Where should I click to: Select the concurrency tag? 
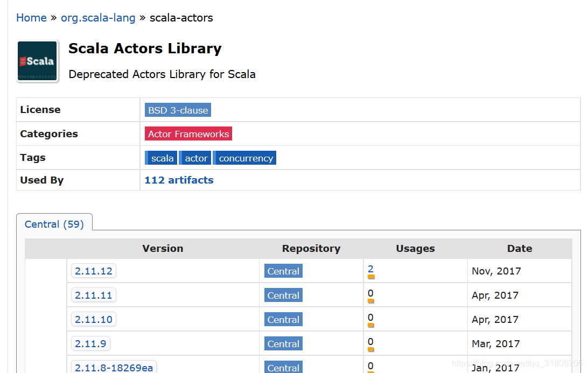coord(244,158)
